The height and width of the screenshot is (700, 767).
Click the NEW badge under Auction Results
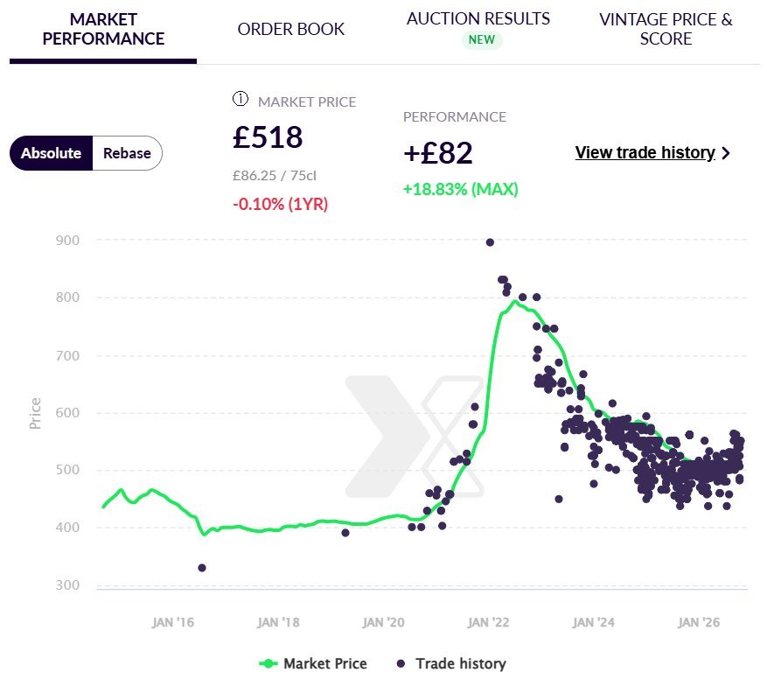[482, 39]
